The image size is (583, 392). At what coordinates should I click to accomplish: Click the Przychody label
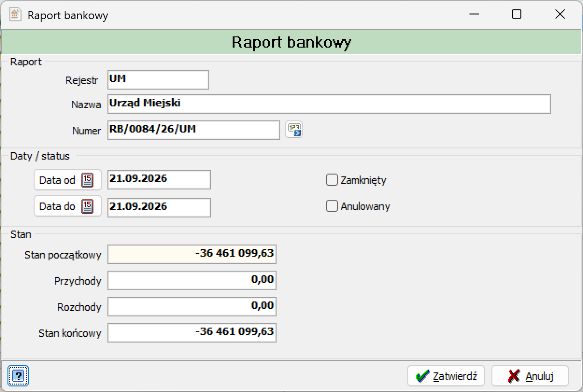coord(78,281)
